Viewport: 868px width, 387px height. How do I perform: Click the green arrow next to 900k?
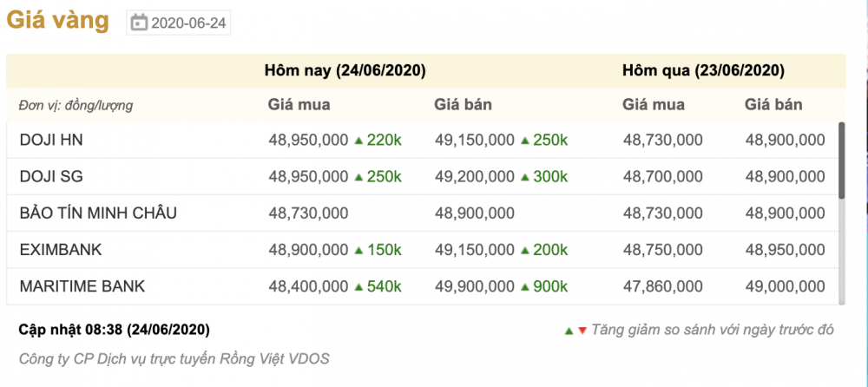pos(525,287)
